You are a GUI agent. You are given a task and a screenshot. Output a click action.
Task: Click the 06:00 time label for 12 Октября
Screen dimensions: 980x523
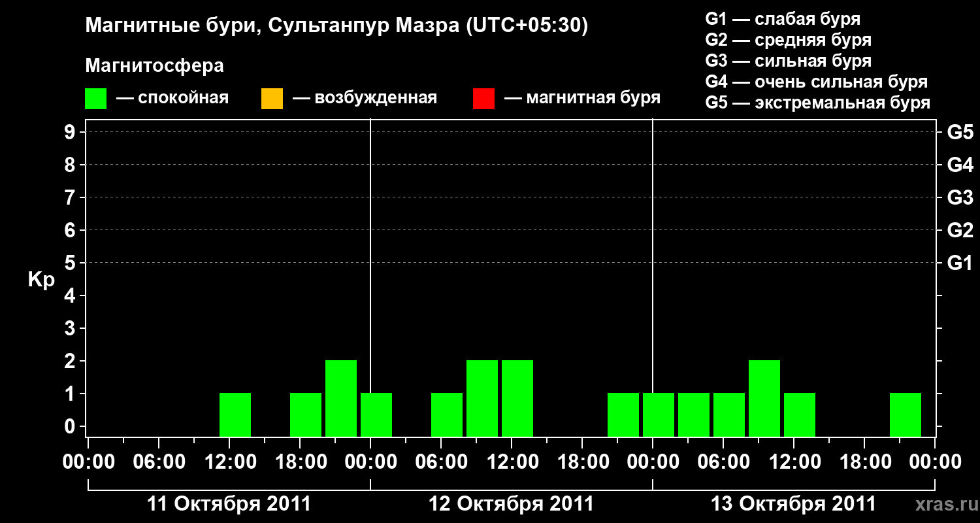(441, 462)
